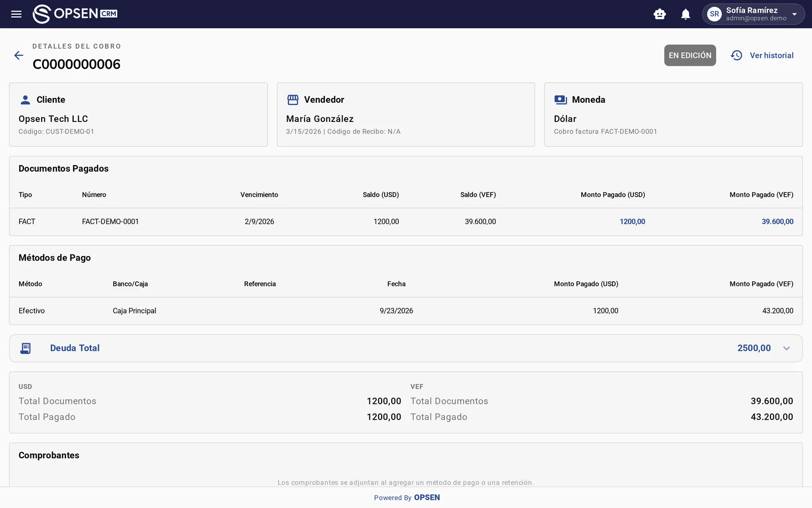Click the EN EDICIÓN status button

click(690, 55)
